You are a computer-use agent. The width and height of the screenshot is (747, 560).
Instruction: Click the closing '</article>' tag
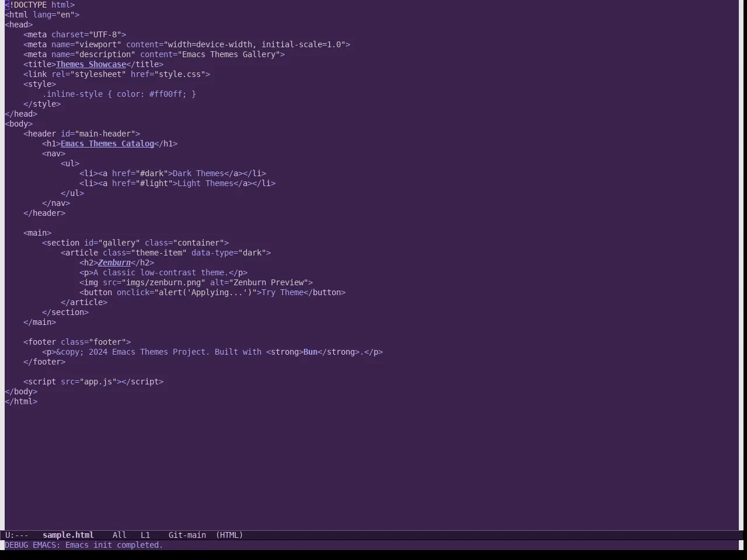pos(84,302)
